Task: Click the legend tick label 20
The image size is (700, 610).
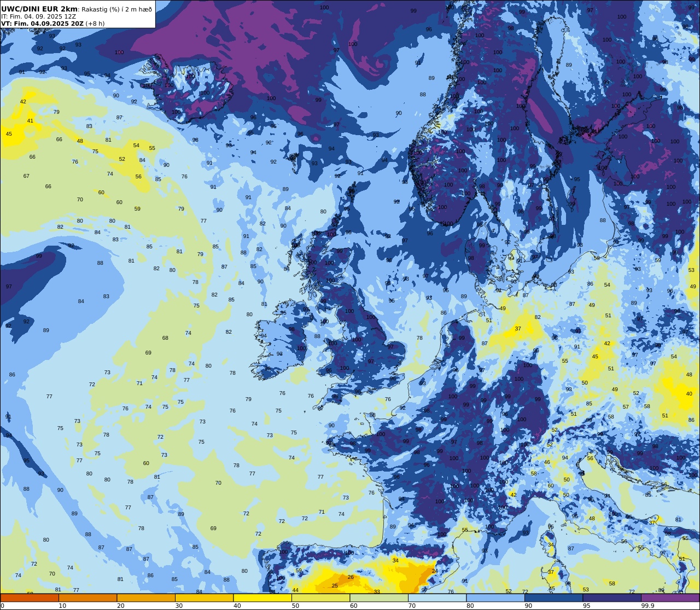Action: (120, 606)
